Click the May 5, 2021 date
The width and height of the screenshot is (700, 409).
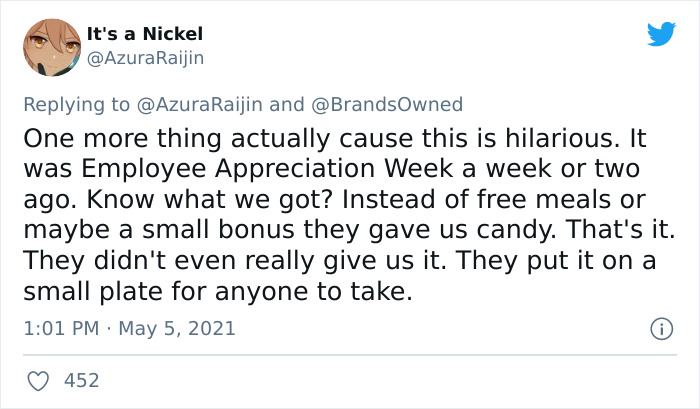(x=177, y=329)
